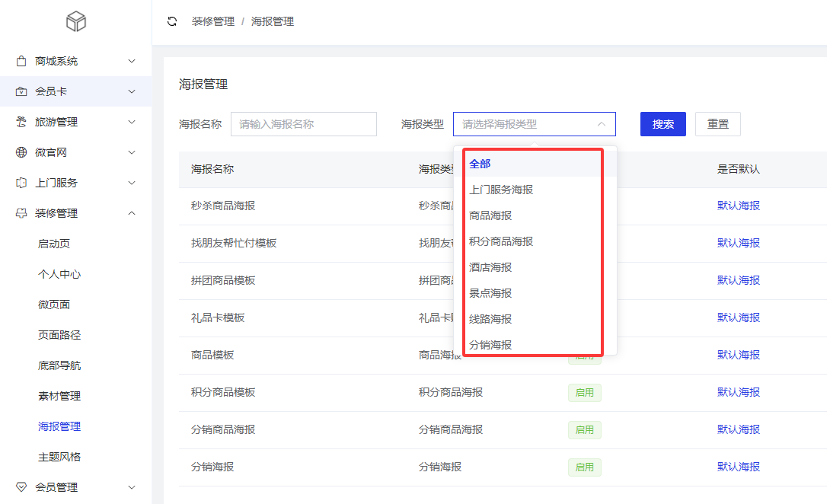Image resolution: width=830 pixels, height=504 pixels.
Task: Click the 会员管理 diamond icon
Action: pos(21,487)
